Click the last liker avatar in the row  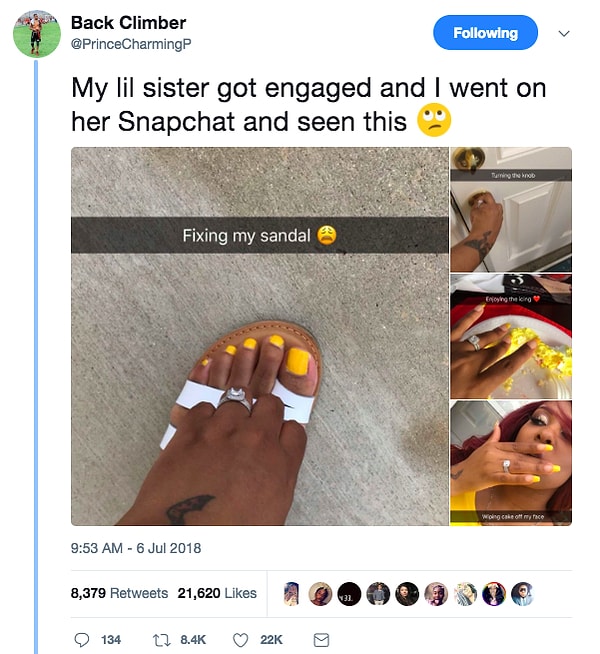[x=522, y=593]
